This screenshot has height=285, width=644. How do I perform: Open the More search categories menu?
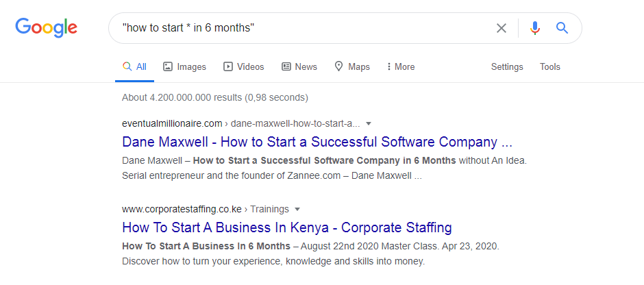click(401, 66)
